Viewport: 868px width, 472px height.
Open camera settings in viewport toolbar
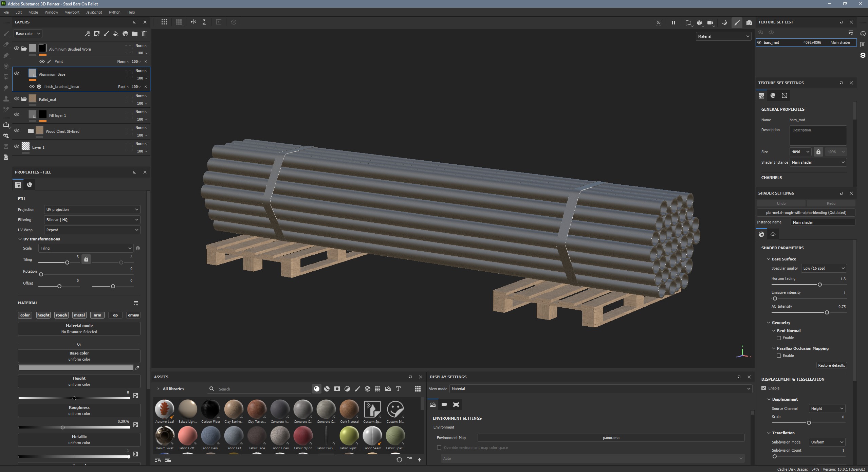pos(710,23)
